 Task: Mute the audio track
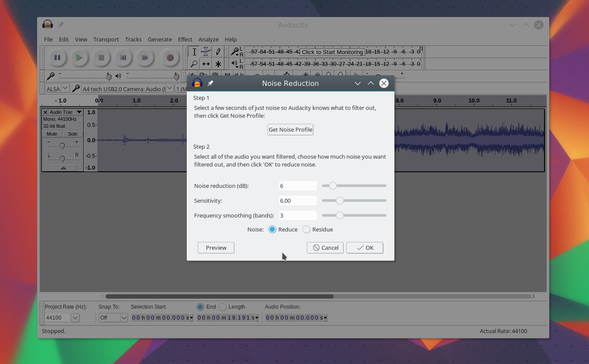(51, 134)
